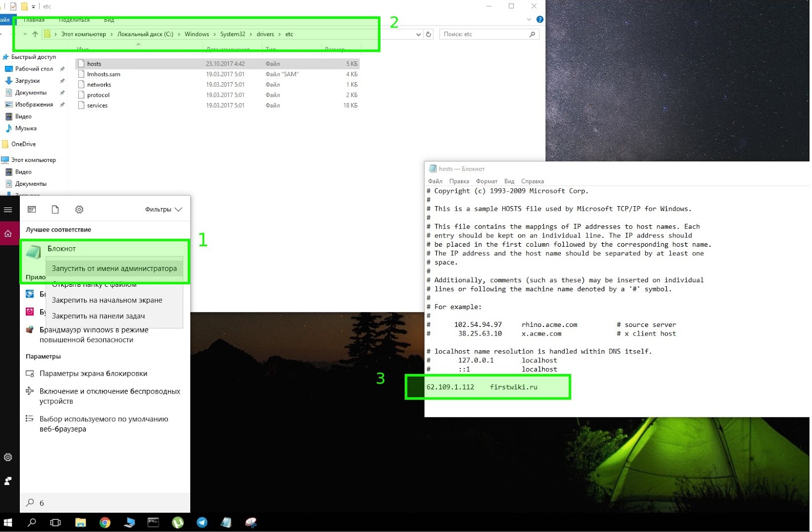812x532 pixels.
Task: Choose Запустить от имени администратора
Action: tap(114, 268)
